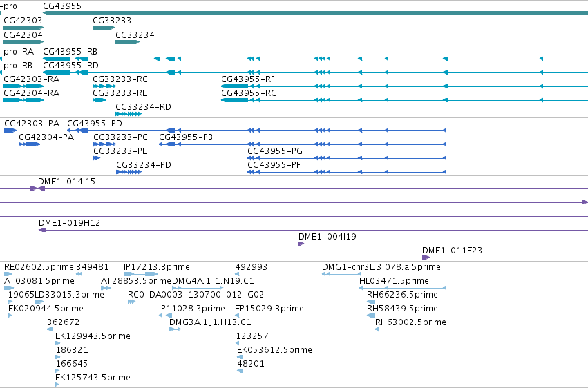Click the CG43955-RG transcript label
Image resolution: width=588 pixels, height=388 pixels.
249,93
